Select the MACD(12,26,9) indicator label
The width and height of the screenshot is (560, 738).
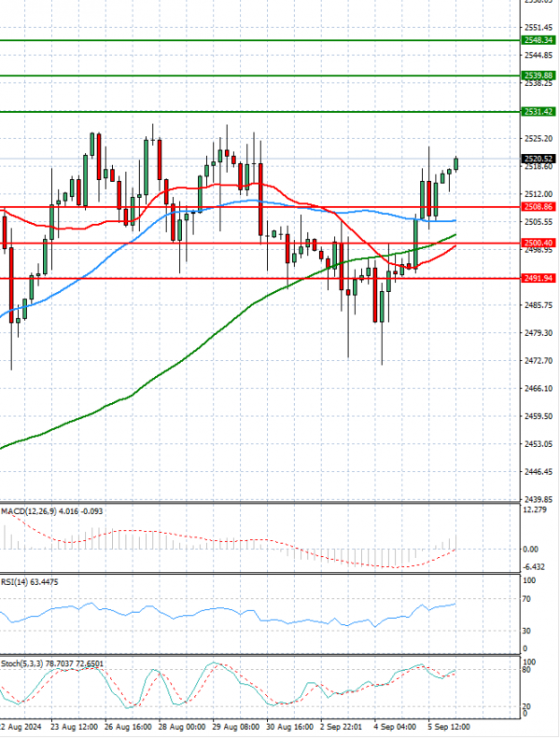[x=28, y=511]
